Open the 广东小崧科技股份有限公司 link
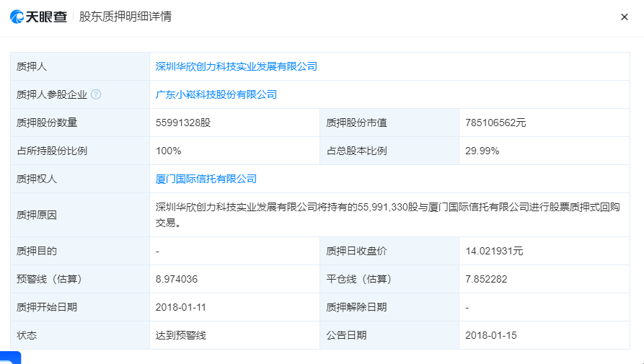644x364 pixels. point(216,94)
